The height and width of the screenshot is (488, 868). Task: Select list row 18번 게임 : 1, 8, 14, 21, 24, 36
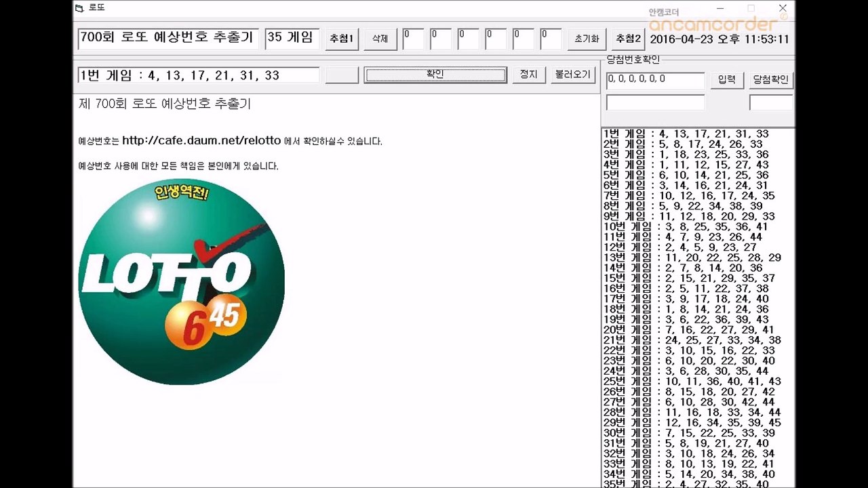pyautogui.click(x=686, y=309)
